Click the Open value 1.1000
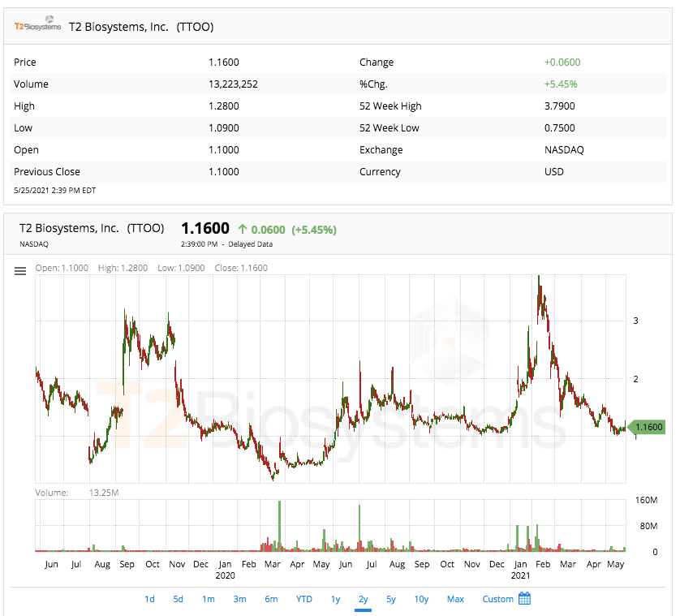 pyautogui.click(x=224, y=149)
